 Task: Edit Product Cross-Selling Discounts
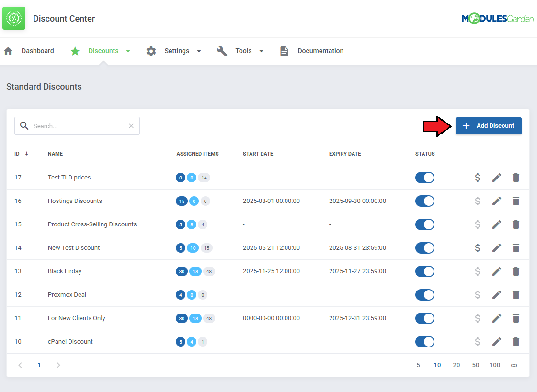497,224
